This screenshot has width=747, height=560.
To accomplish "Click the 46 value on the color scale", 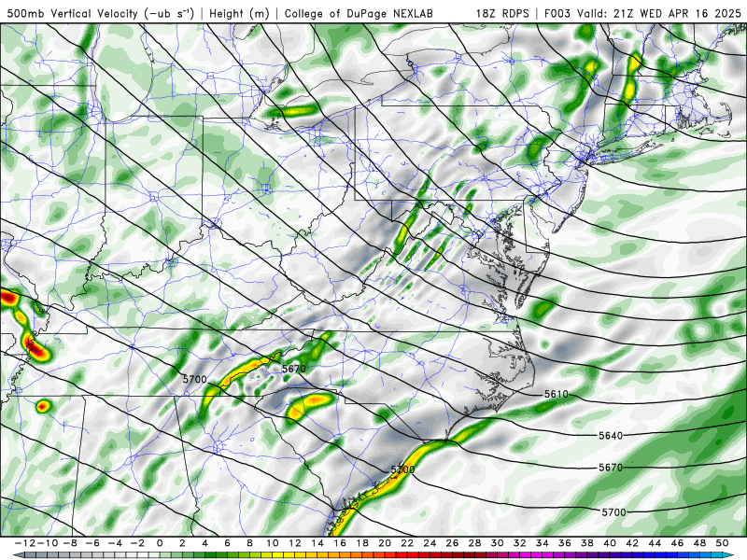I will (677, 543).
